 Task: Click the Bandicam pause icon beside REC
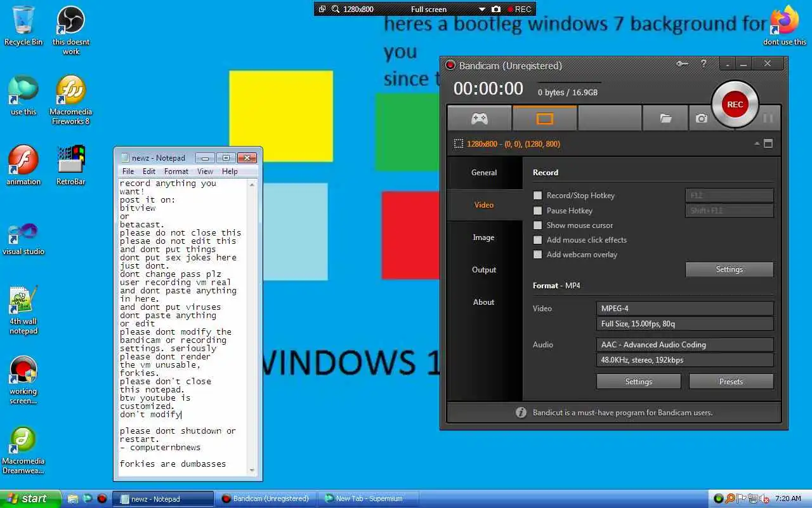coord(768,119)
